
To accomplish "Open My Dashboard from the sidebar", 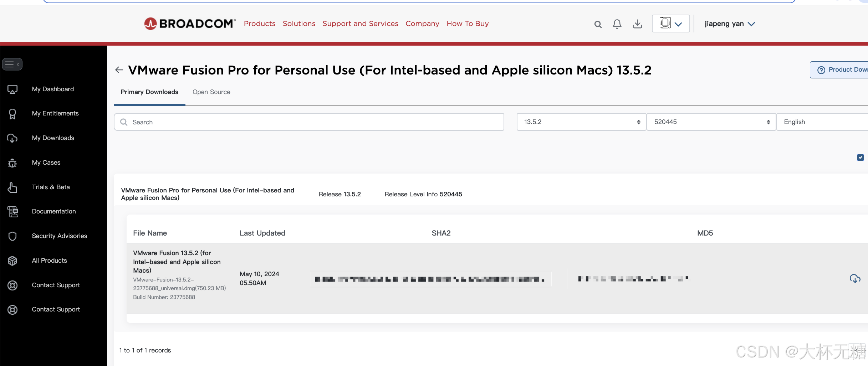I will (53, 89).
